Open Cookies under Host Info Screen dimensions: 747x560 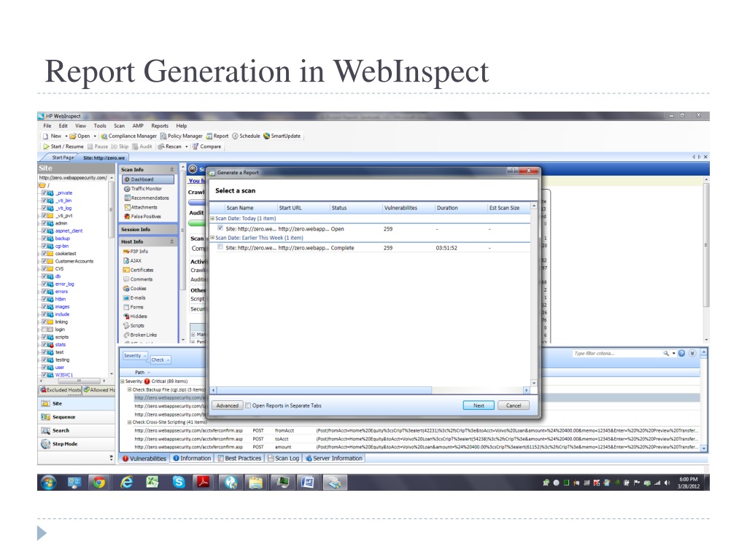[135, 289]
